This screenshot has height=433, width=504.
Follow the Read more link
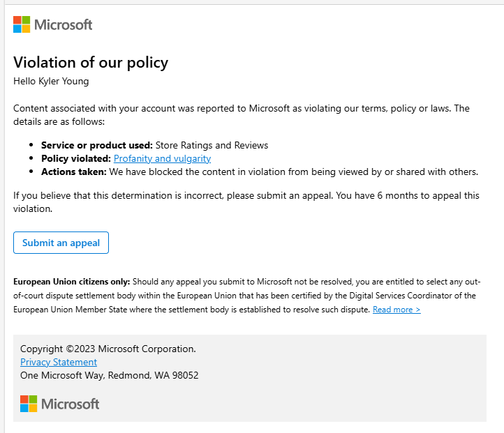[396, 310]
